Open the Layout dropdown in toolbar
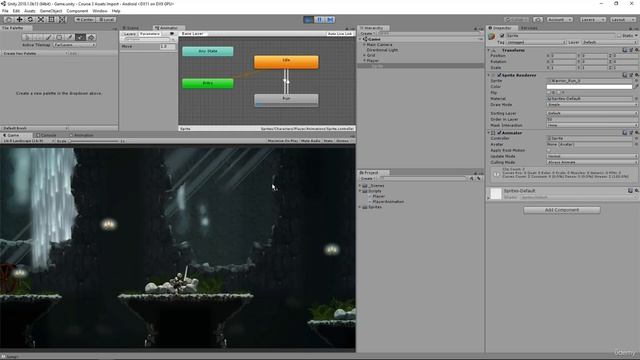640x360 pixels. tap(623, 19)
